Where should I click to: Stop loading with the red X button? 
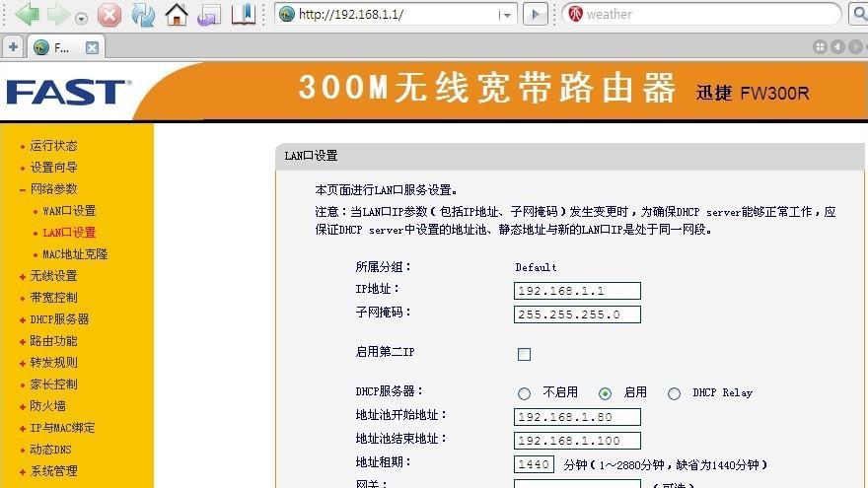click(109, 15)
